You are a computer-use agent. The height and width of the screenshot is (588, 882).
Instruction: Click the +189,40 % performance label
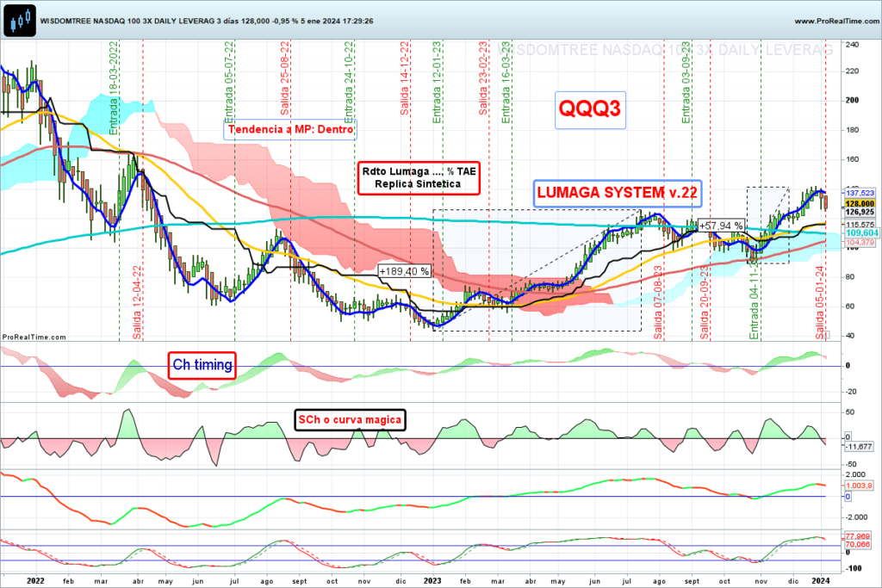pos(405,271)
